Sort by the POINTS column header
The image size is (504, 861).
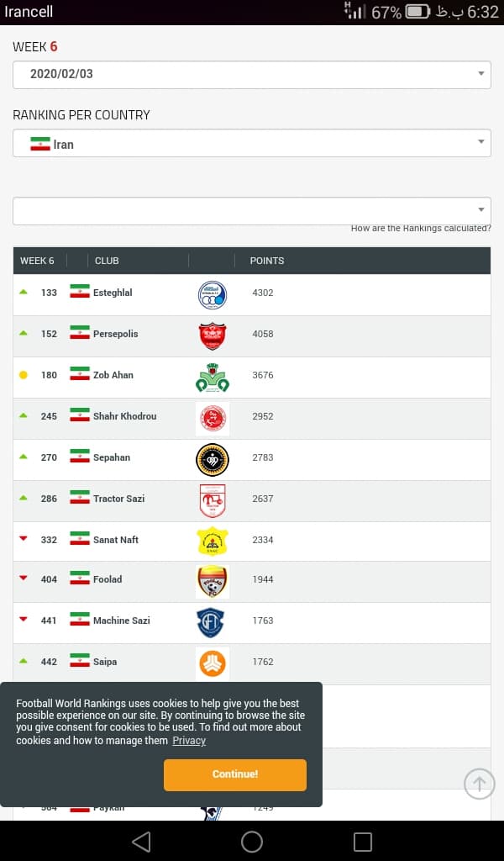(x=267, y=261)
